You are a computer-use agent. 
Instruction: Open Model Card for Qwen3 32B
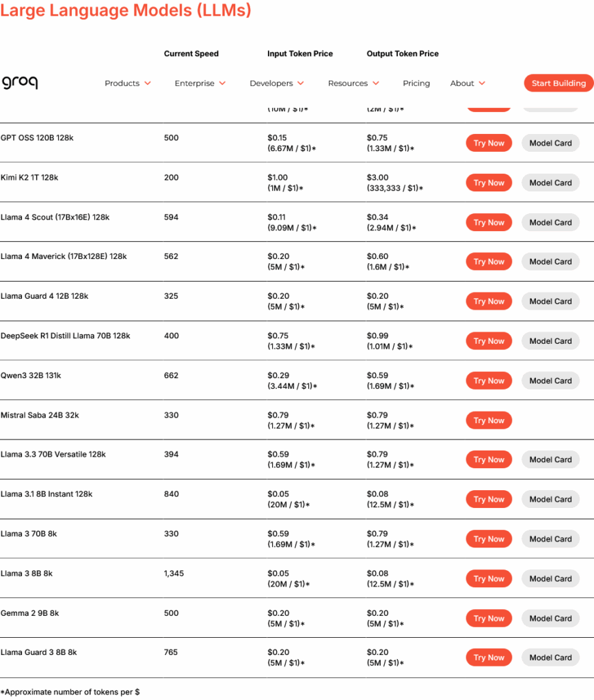[x=550, y=381]
